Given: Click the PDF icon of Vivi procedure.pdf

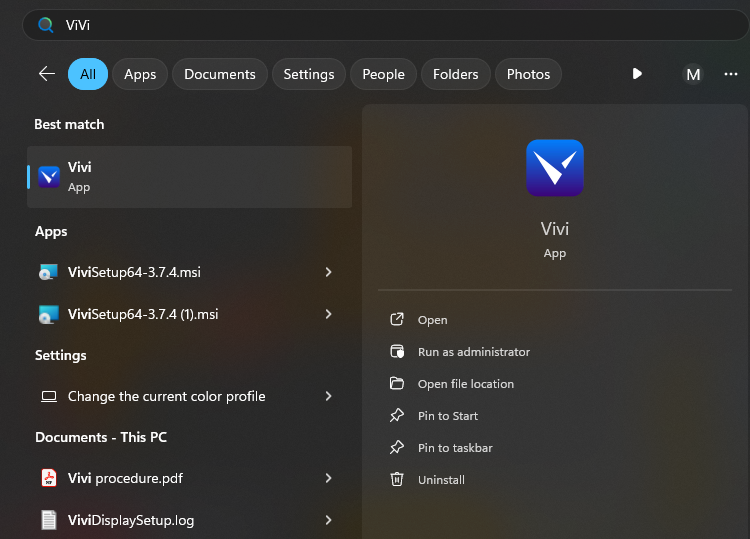Looking at the screenshot, I should click(49, 478).
